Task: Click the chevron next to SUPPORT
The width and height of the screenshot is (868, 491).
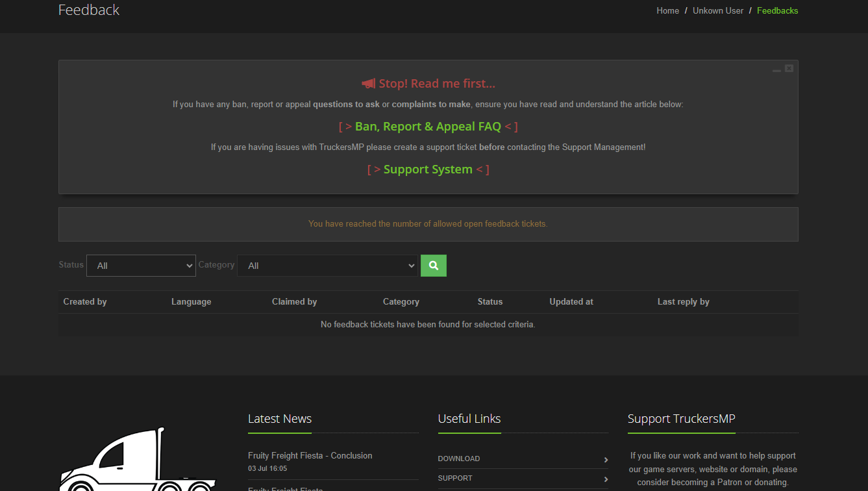Action: tap(606, 479)
